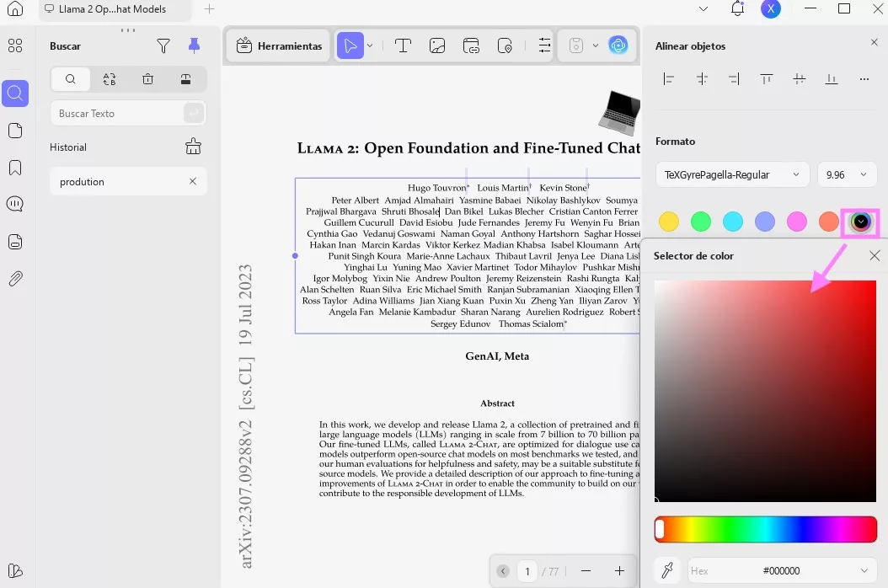This screenshot has width=888, height=588.
Task: Click the bottom sidebar stamp-edit icon
Action: click(x=15, y=570)
